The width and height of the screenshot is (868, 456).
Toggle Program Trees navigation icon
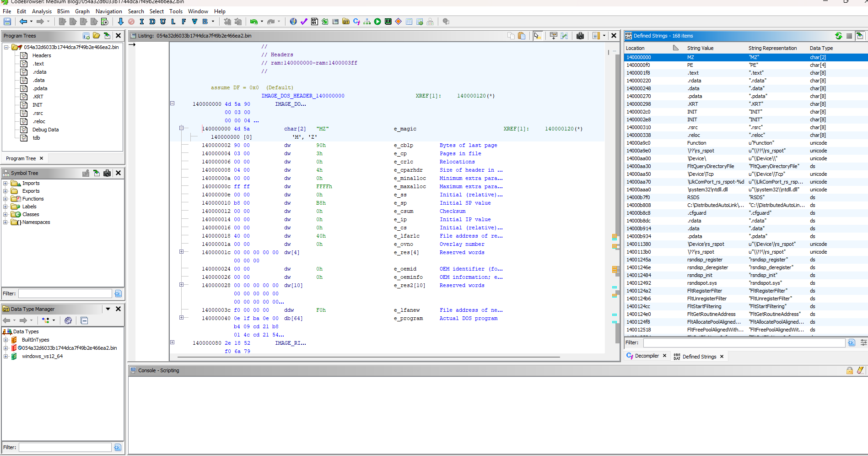coord(107,36)
